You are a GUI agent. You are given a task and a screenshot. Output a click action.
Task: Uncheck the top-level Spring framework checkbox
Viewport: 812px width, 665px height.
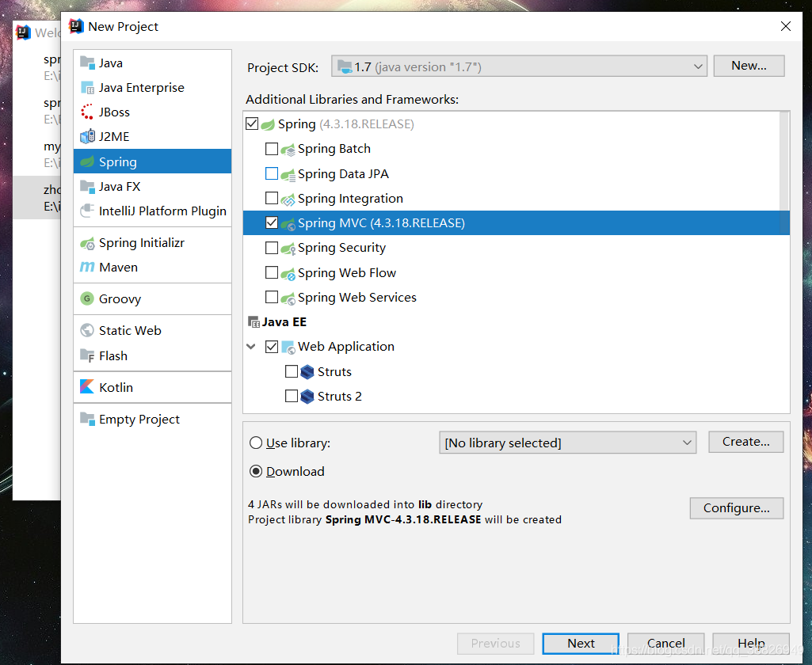[252, 123]
